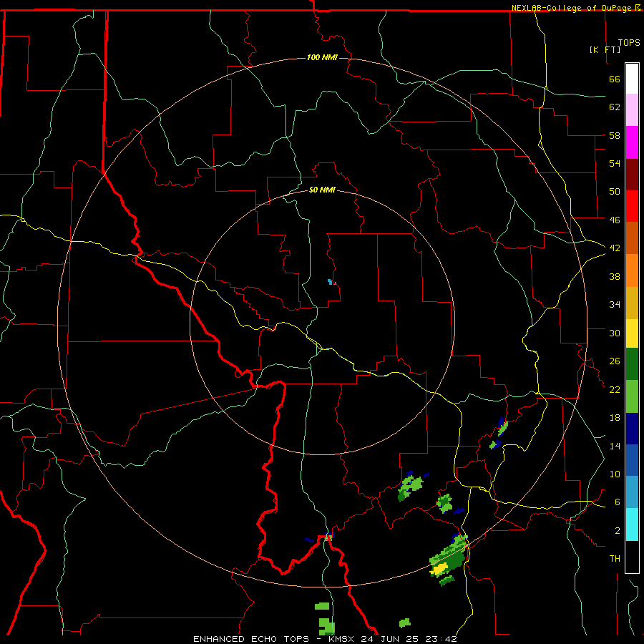Click the K FT units label
Viewport: 644px width, 644px height.
[605, 49]
